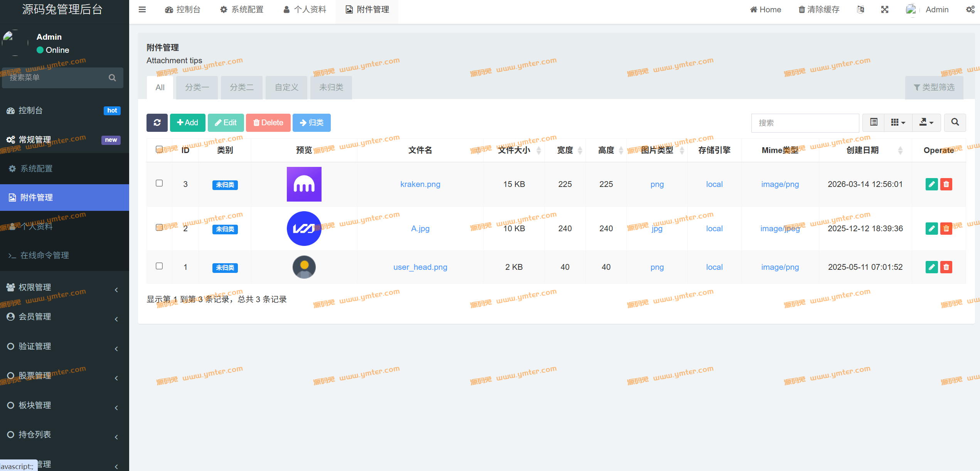Open the gear settings icon at top right

(970, 10)
